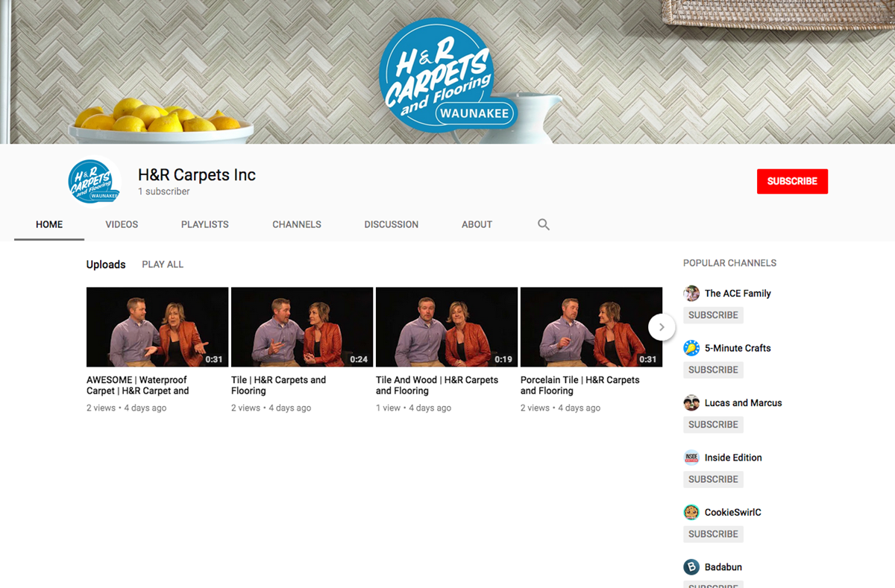Open The ACE Family channel name
The height and width of the screenshot is (588, 895).
tap(738, 293)
